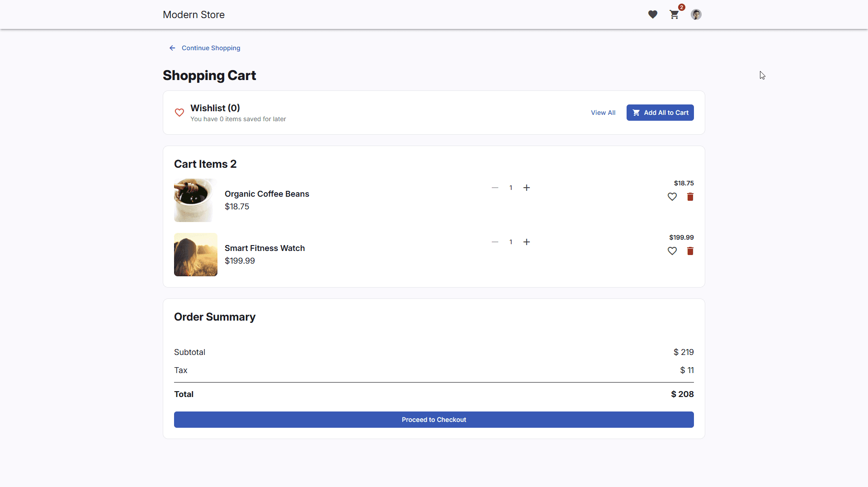
Task: Click 'You have 0 items saved for later'
Action: (238, 119)
